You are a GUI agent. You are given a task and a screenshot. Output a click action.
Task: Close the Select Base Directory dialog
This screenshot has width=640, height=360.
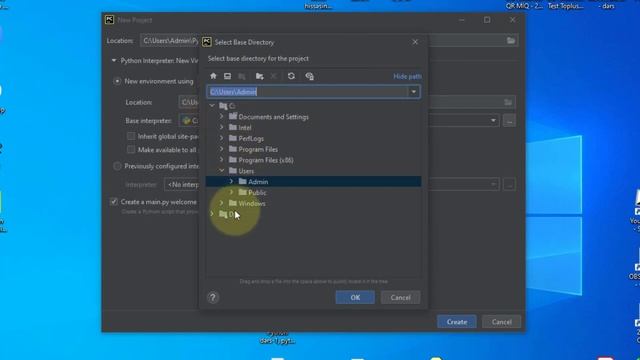point(415,42)
